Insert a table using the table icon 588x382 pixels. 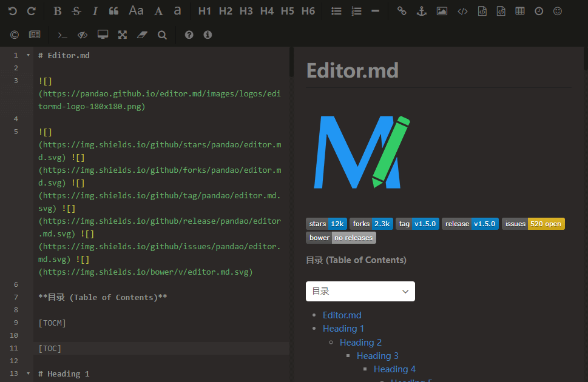pyautogui.click(x=519, y=11)
